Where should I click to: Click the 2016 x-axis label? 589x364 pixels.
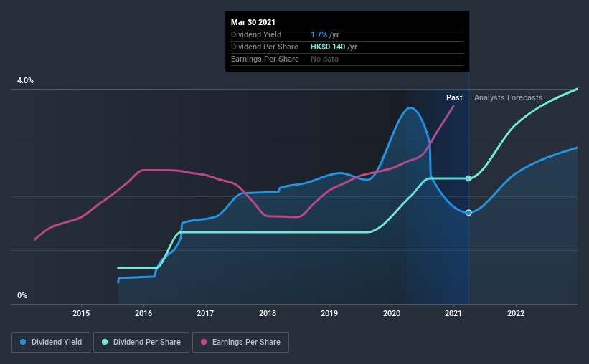point(143,313)
